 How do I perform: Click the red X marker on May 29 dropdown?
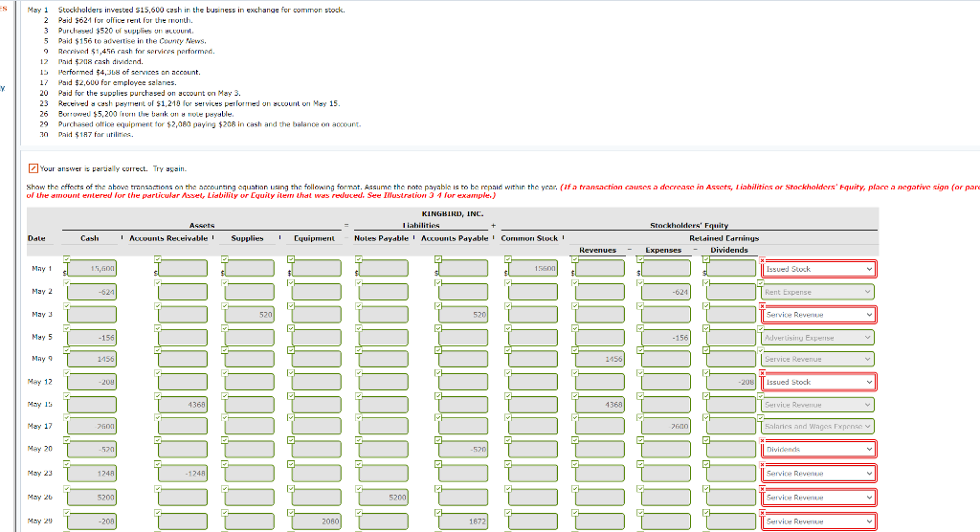[x=763, y=513]
